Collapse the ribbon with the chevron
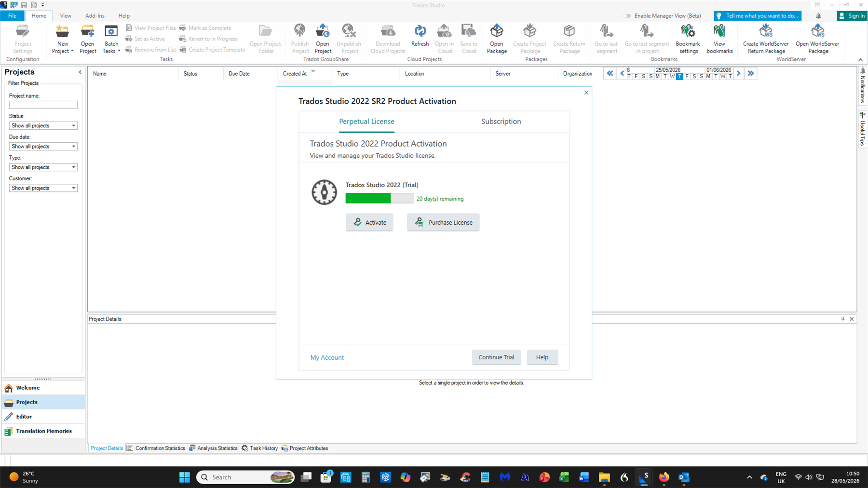This screenshot has height=488, width=868. tap(861, 60)
